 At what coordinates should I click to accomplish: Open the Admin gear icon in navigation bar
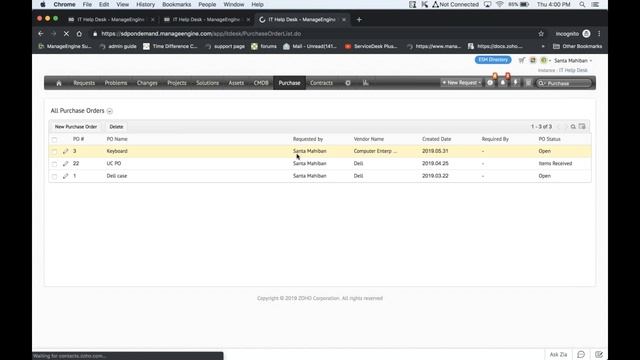coord(348,83)
